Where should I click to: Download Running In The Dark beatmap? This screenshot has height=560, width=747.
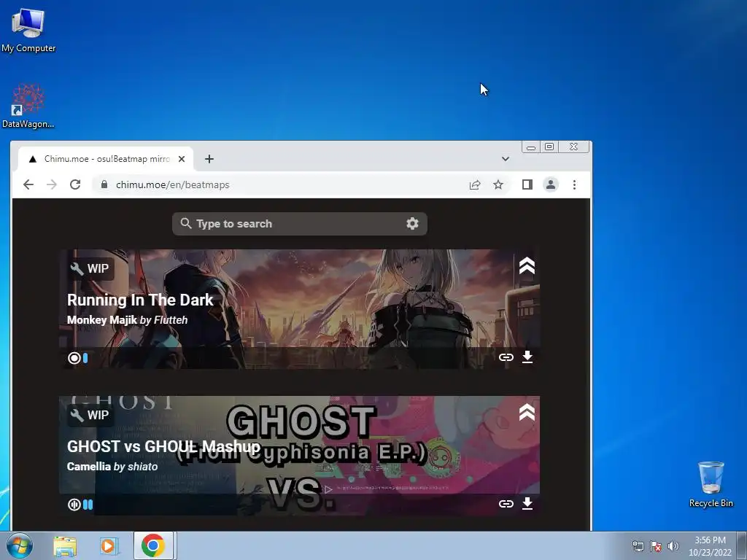point(527,357)
